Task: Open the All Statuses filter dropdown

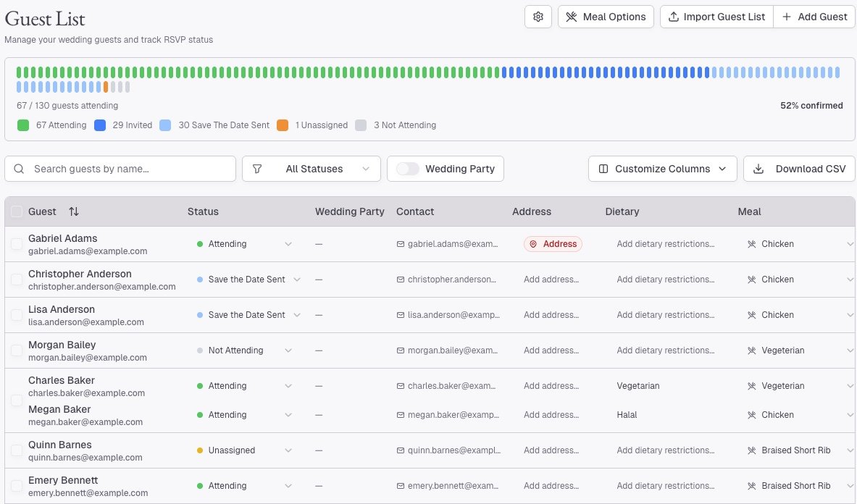Action: point(311,169)
